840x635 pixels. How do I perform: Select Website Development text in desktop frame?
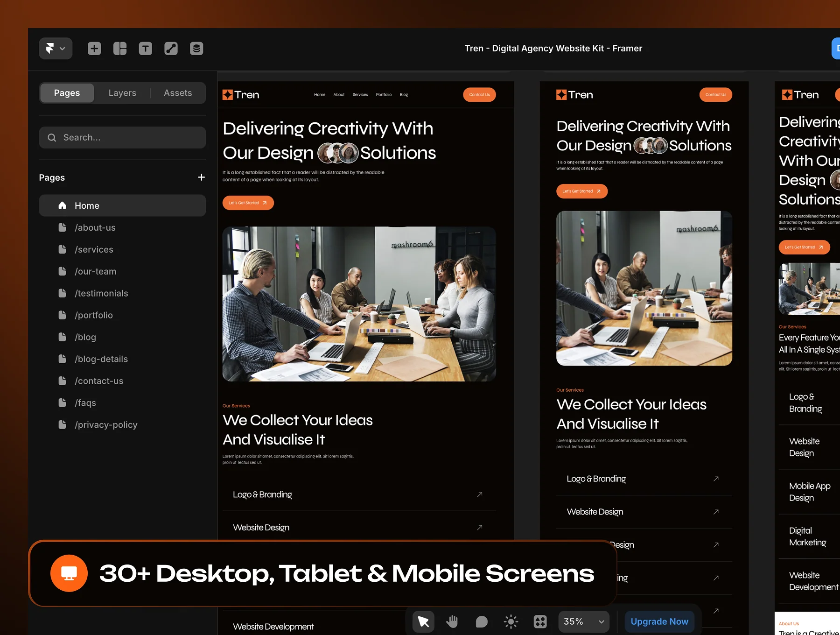click(x=273, y=627)
